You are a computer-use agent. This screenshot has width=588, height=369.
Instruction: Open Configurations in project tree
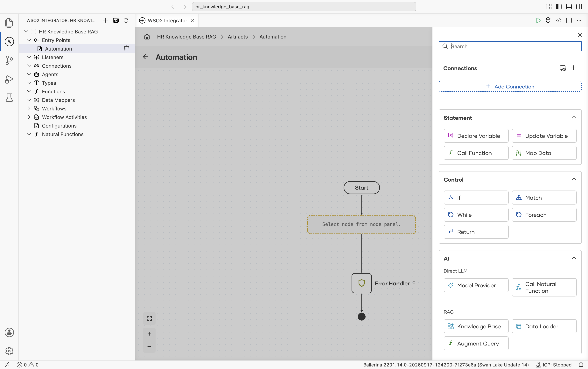(59, 126)
